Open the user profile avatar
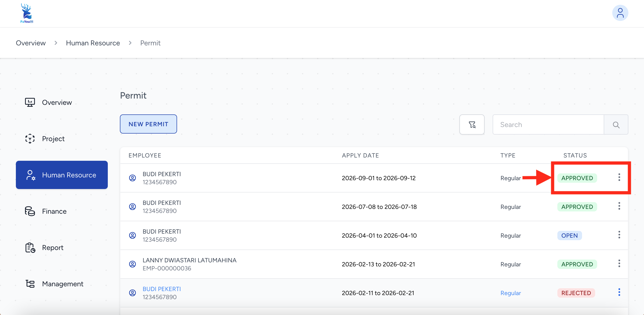This screenshot has width=644, height=315. click(x=620, y=13)
